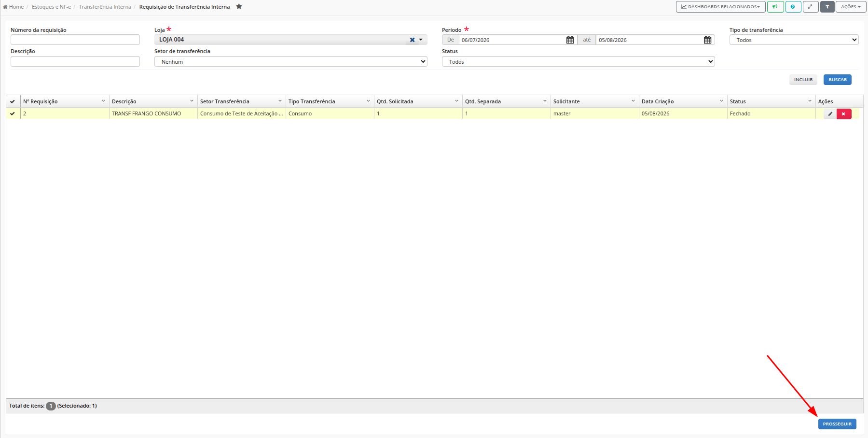Click the De start date field
The image size is (868, 438).
(512, 40)
